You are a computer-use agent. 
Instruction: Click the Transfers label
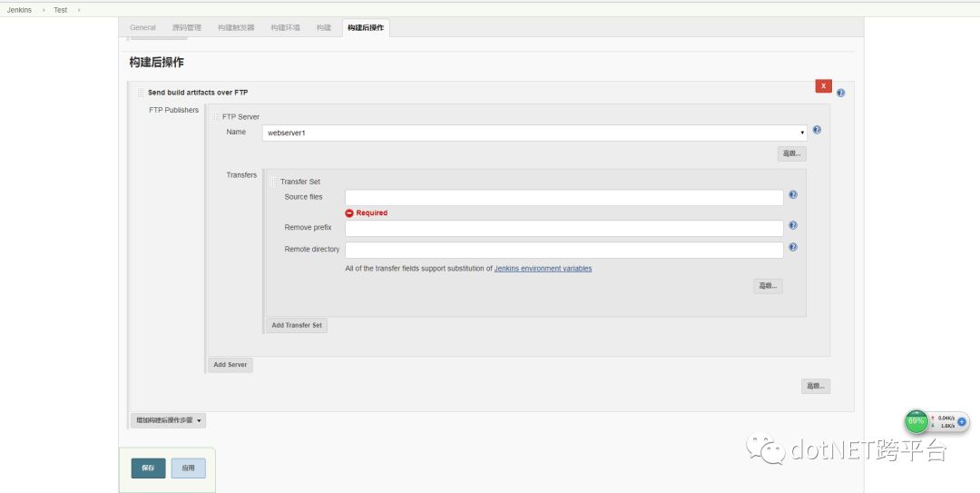[x=241, y=175]
